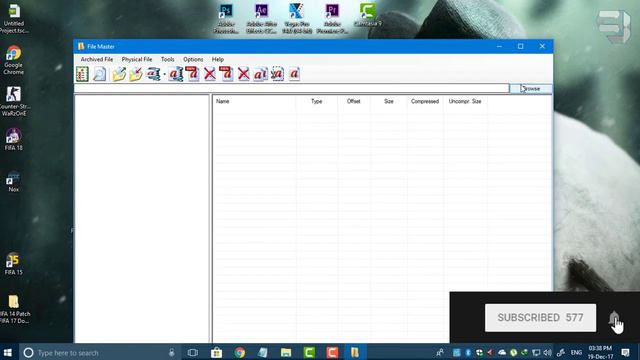Screen dimensions: 640x360
Task: Select the Adobe After Effects desktop shortcut
Action: coord(261,19)
